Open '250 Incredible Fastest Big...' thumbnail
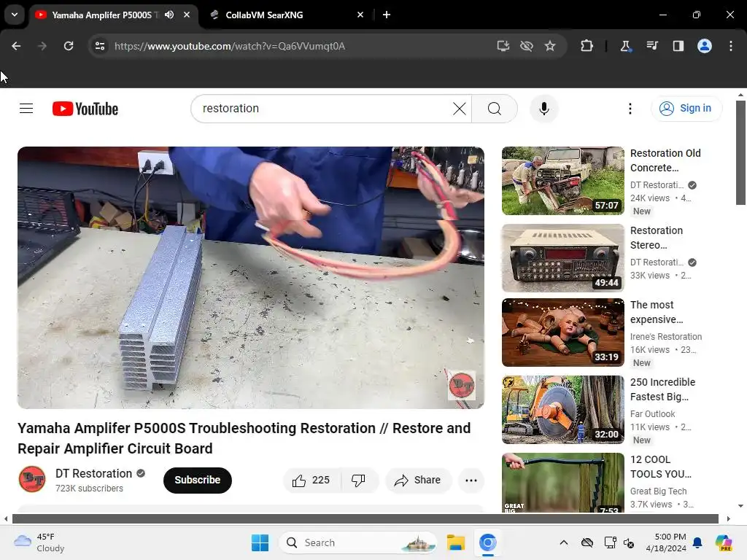 pos(562,410)
